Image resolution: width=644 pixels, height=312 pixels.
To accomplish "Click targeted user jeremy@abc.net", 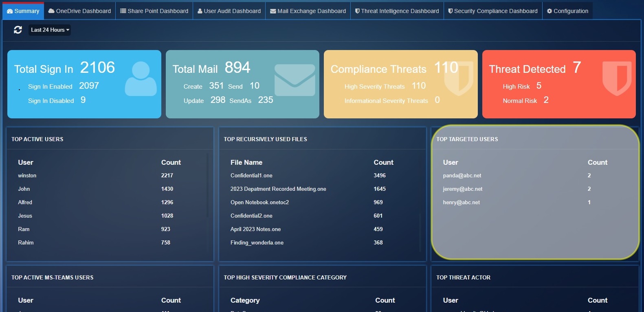I will [x=463, y=189].
